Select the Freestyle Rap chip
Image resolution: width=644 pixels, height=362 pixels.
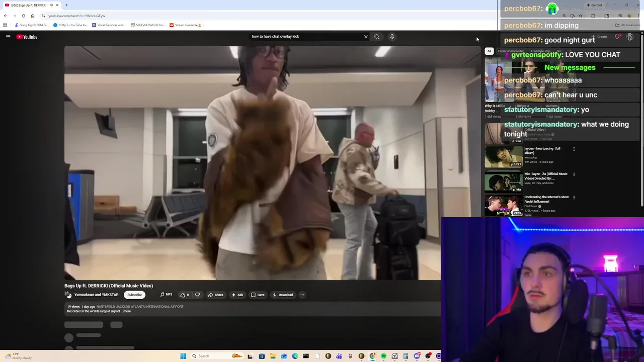tap(541, 51)
